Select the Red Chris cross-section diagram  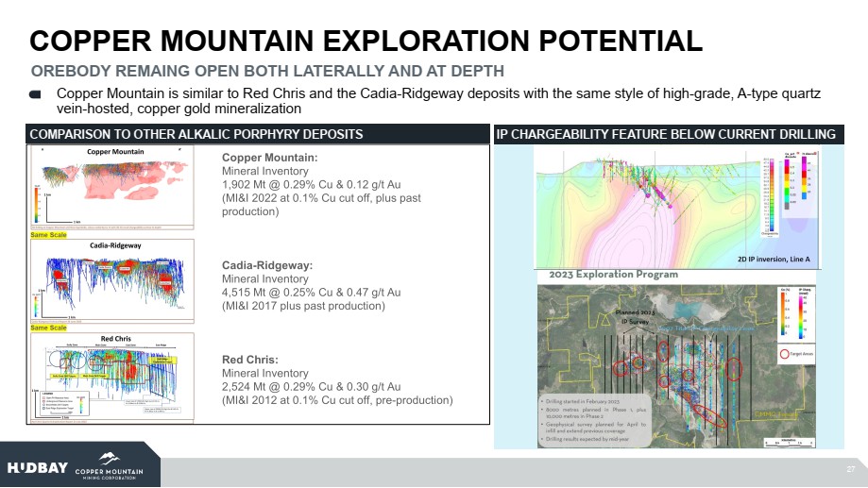[111, 376]
